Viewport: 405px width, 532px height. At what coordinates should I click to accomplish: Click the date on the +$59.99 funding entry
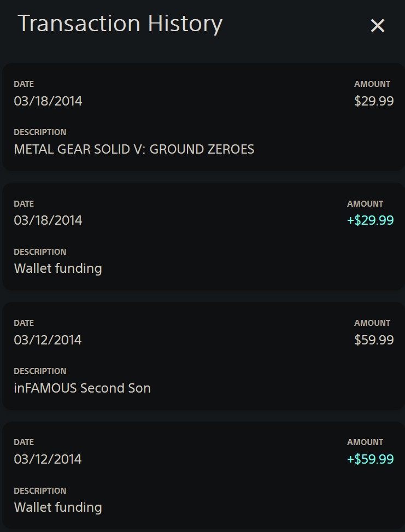pyautogui.click(x=48, y=459)
